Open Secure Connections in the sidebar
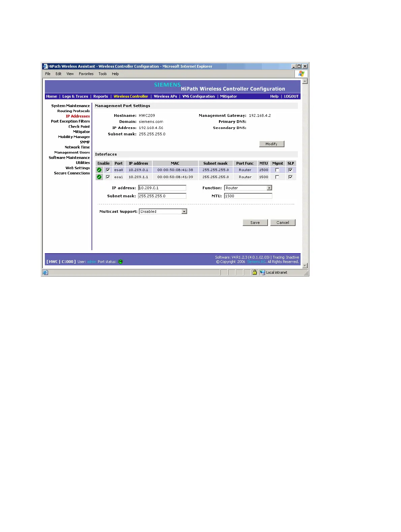This screenshot has width=401, height=532. (x=72, y=173)
